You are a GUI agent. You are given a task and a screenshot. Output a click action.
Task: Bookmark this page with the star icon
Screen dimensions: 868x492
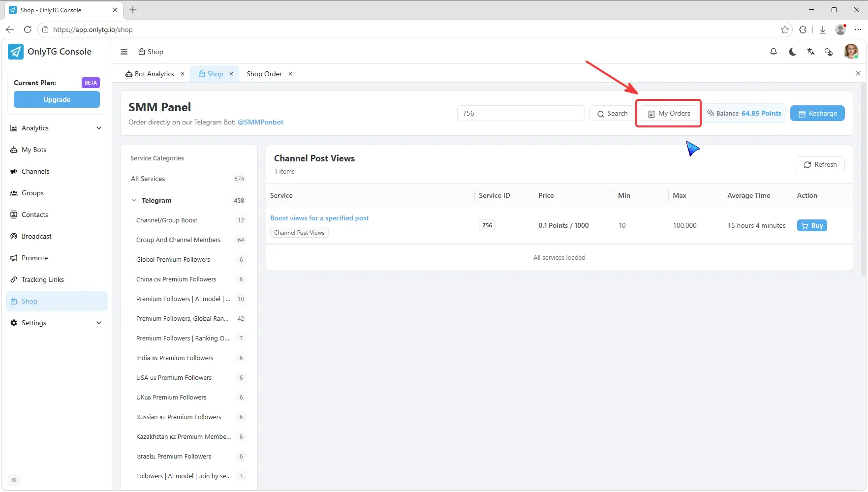pyautogui.click(x=785, y=30)
